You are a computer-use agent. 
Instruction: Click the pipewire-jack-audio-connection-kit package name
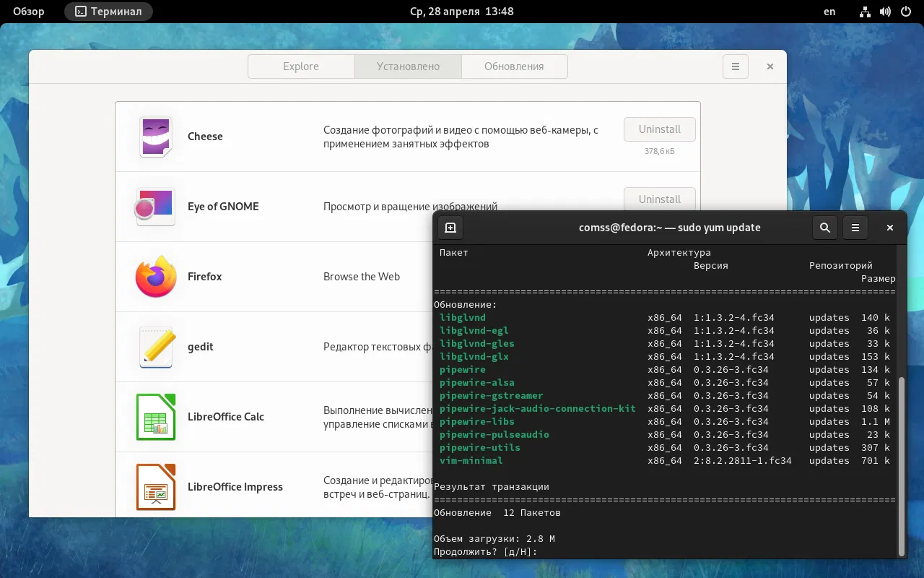tap(538, 409)
